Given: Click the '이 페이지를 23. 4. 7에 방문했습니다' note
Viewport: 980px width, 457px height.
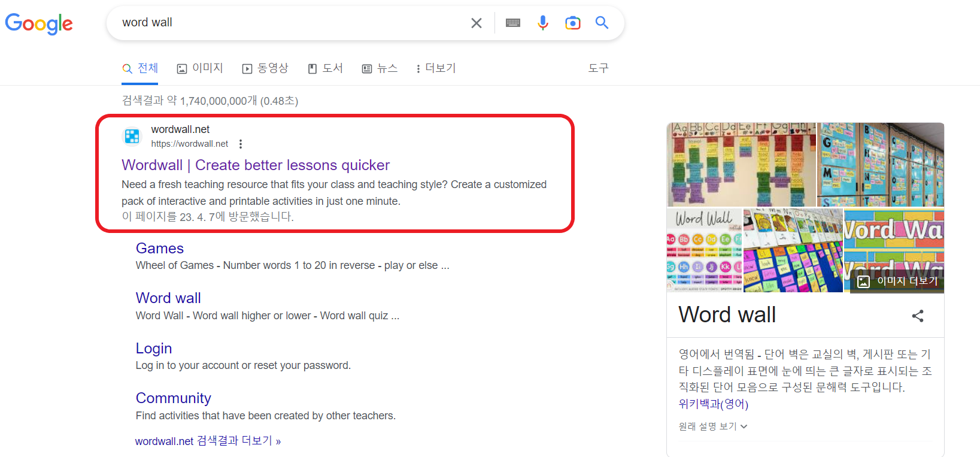Looking at the screenshot, I should pyautogui.click(x=208, y=217).
